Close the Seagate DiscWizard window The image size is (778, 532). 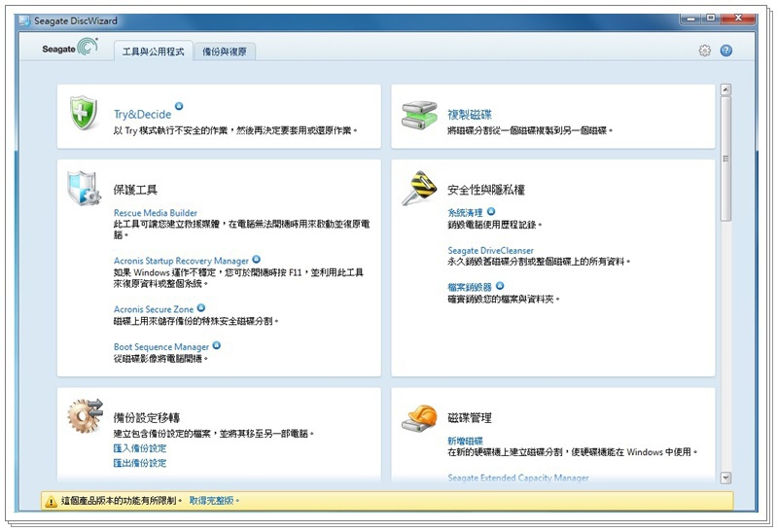(738, 18)
